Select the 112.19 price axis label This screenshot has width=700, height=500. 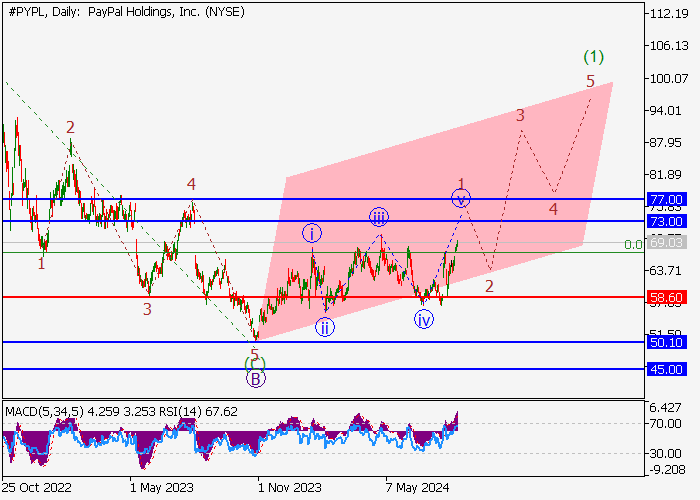tap(669, 13)
